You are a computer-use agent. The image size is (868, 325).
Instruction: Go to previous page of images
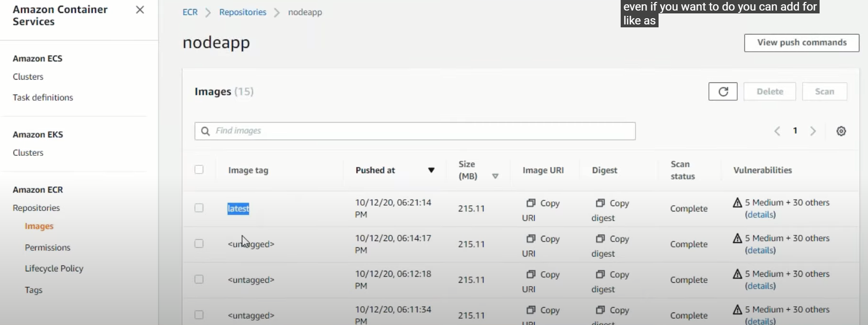pos(777,131)
